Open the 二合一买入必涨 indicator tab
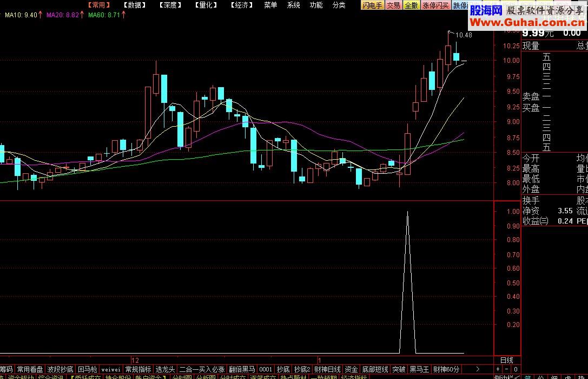The width and height of the screenshot is (588, 379). pos(202,369)
